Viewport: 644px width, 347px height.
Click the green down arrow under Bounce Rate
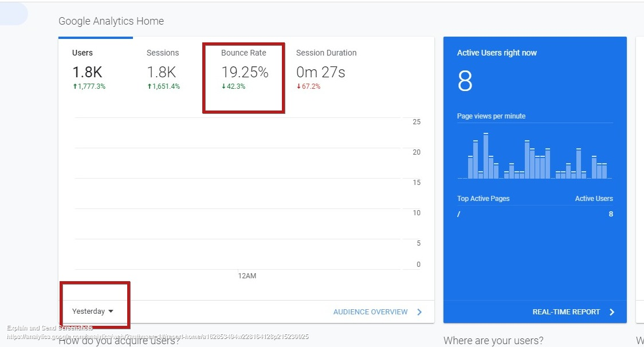(x=223, y=86)
